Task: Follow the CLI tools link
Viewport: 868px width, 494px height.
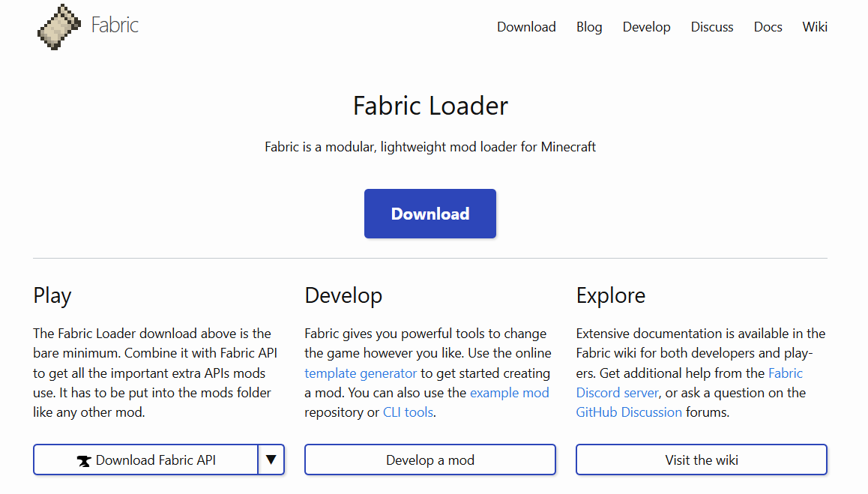Action: (x=408, y=412)
